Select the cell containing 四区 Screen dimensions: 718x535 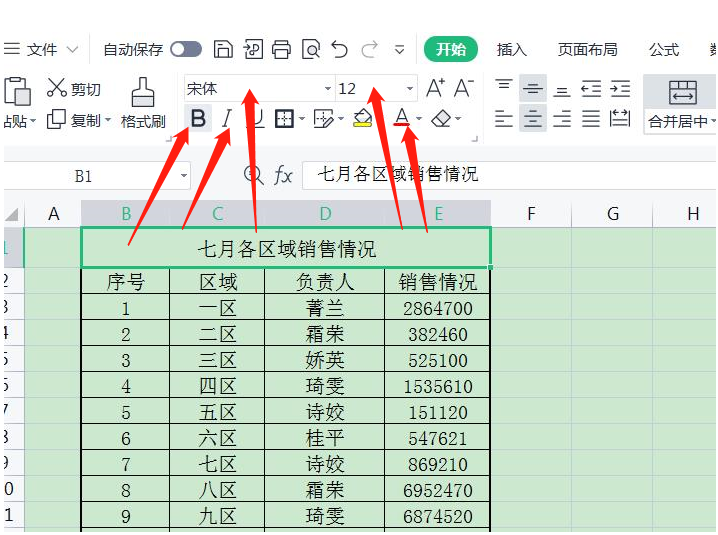point(218,386)
